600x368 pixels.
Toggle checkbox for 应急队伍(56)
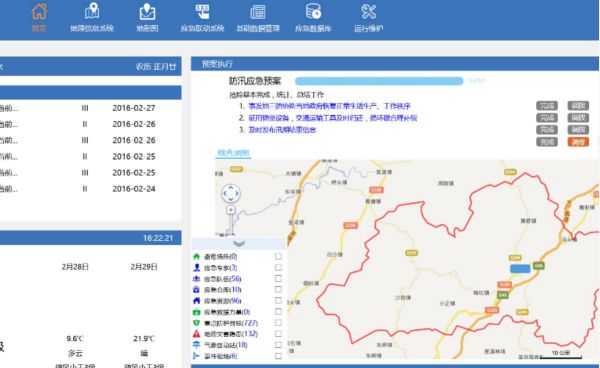278,278
